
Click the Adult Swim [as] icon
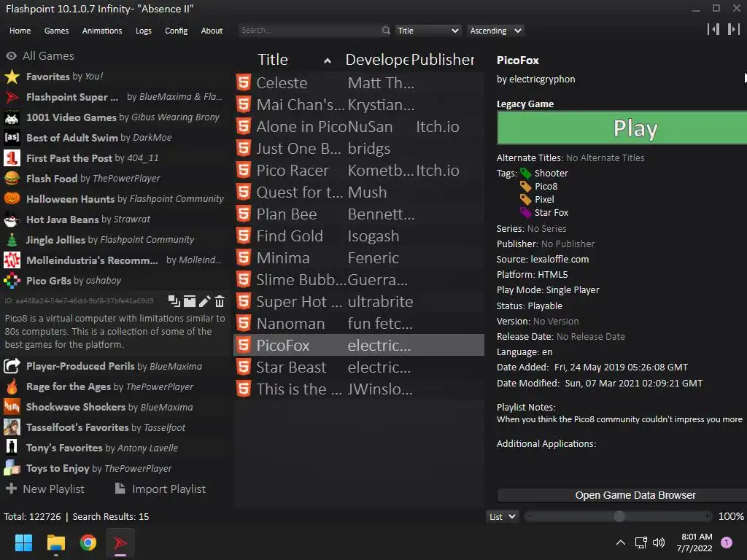[12, 138]
